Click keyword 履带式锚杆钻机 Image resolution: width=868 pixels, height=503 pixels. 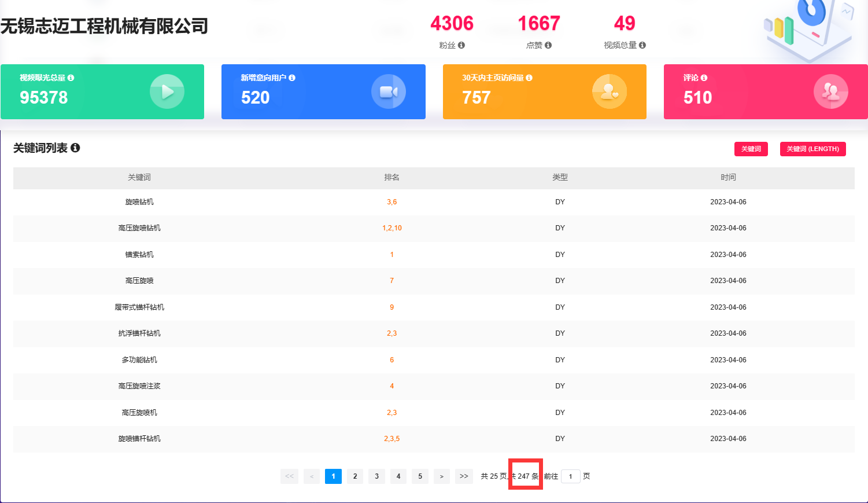(x=139, y=307)
